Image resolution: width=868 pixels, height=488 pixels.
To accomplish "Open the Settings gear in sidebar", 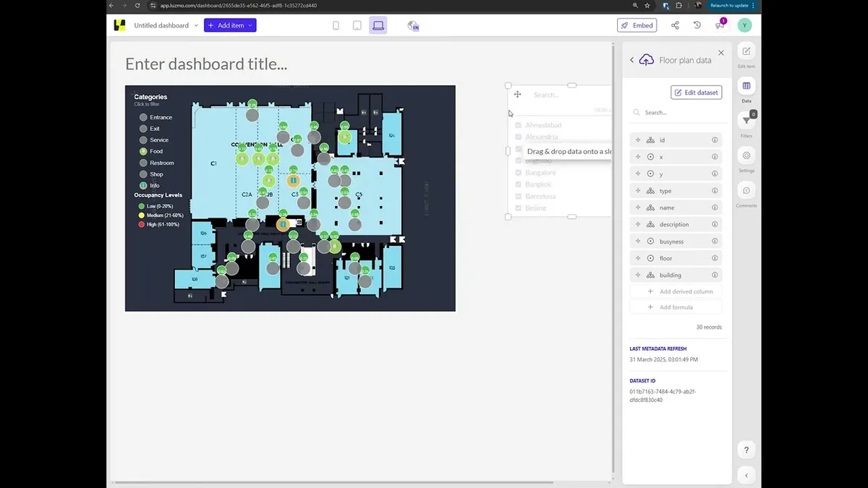I will 746,155.
